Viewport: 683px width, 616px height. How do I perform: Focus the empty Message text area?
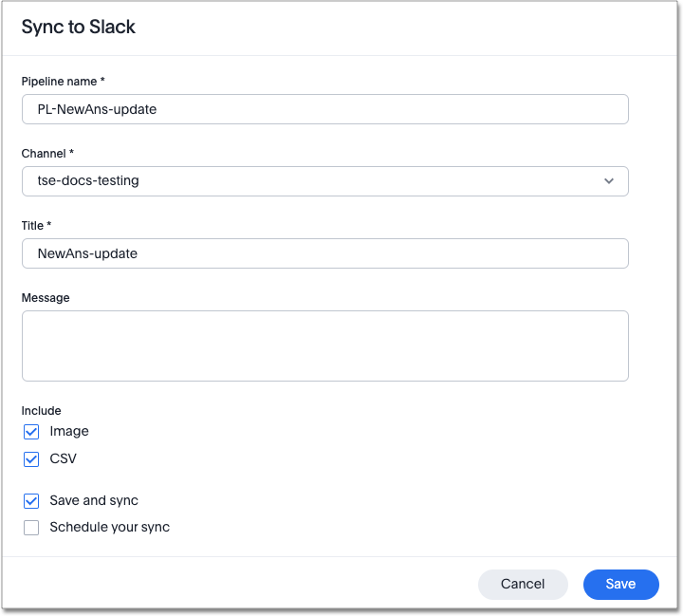click(324, 345)
